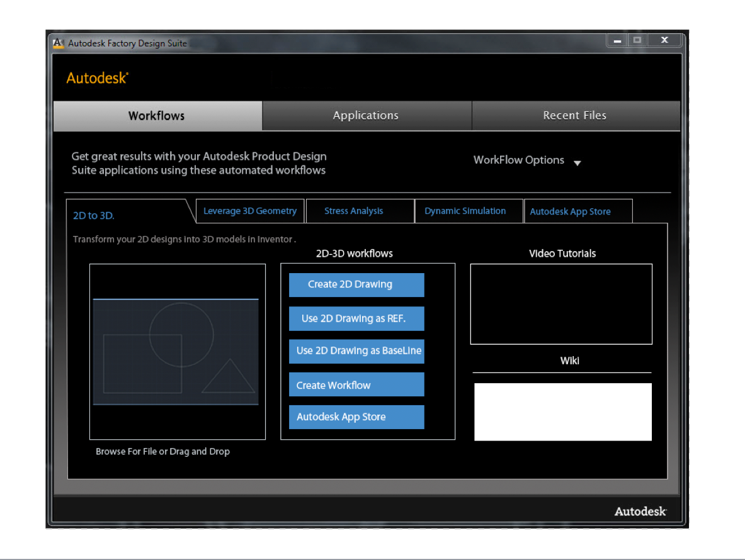Click the Autodesk application icon in title bar
The height and width of the screenshot is (560, 745).
coord(59,43)
